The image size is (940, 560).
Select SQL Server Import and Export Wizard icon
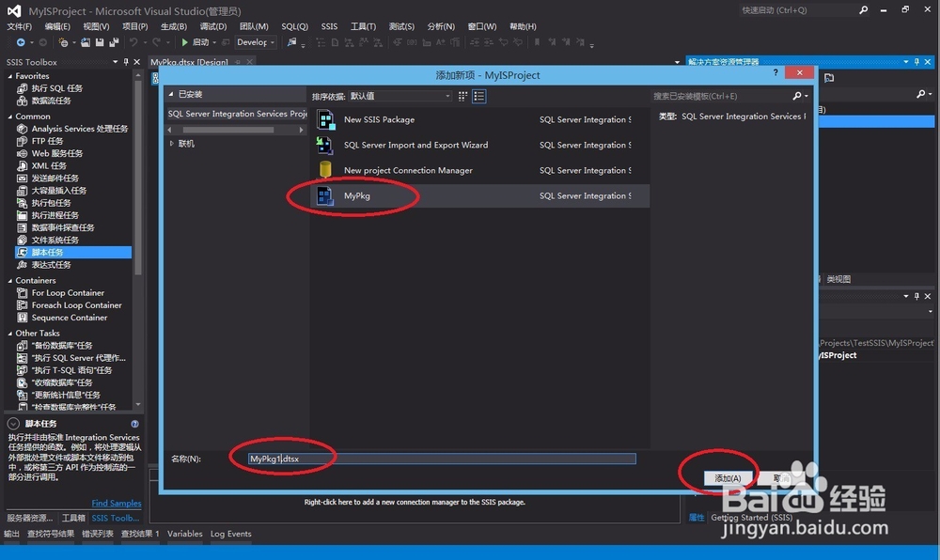325,145
